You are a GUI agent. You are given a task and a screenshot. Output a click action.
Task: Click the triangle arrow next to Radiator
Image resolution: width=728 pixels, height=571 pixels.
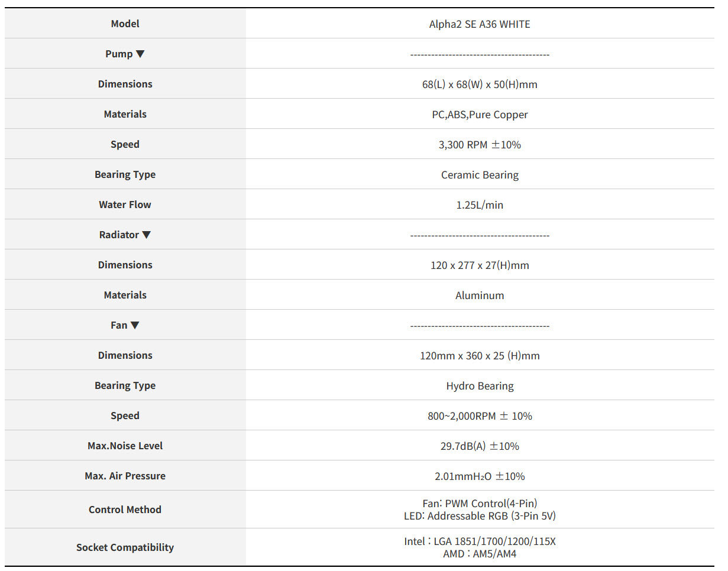coord(147,235)
